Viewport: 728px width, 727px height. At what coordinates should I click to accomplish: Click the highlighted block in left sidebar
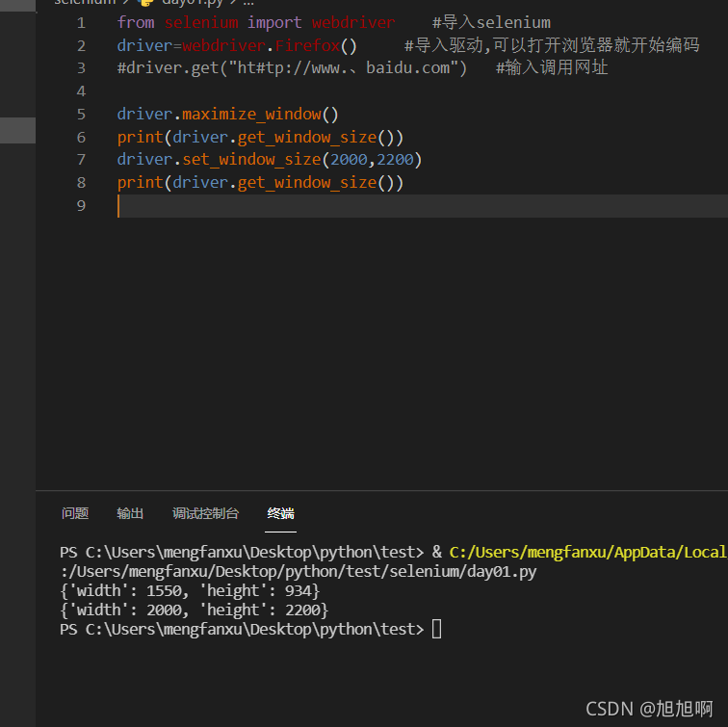coord(17,130)
